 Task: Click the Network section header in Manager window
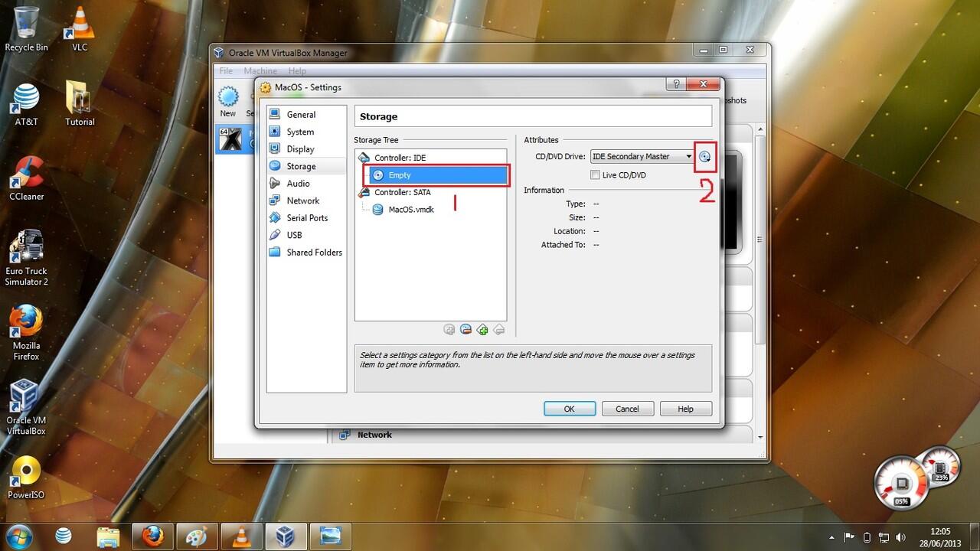[x=374, y=435]
